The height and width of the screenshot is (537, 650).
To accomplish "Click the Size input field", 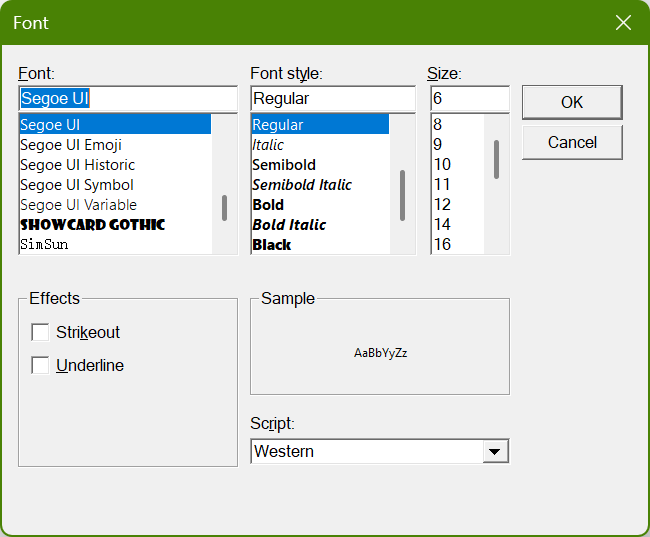I will click(470, 98).
